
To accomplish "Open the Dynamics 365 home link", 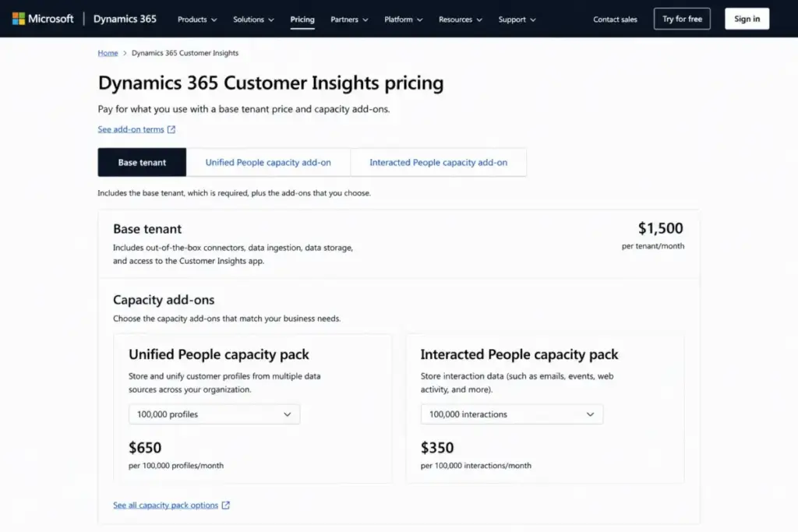I will [125, 19].
